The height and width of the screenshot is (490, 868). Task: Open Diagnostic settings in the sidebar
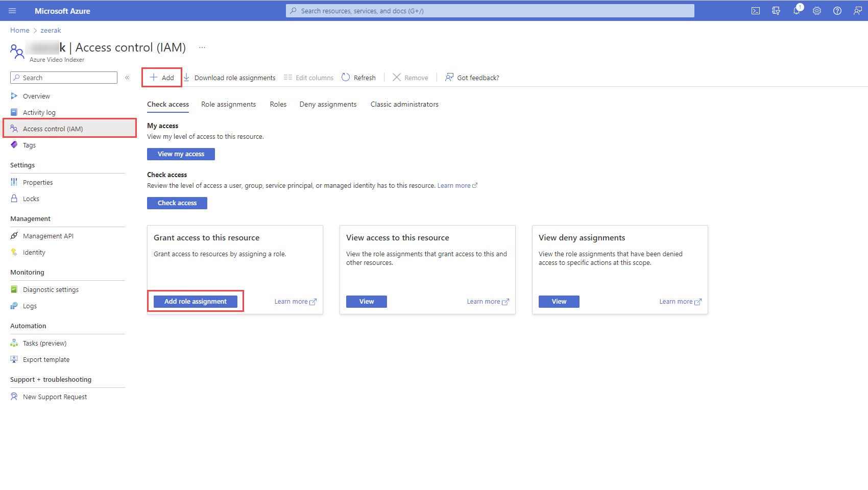(51, 290)
